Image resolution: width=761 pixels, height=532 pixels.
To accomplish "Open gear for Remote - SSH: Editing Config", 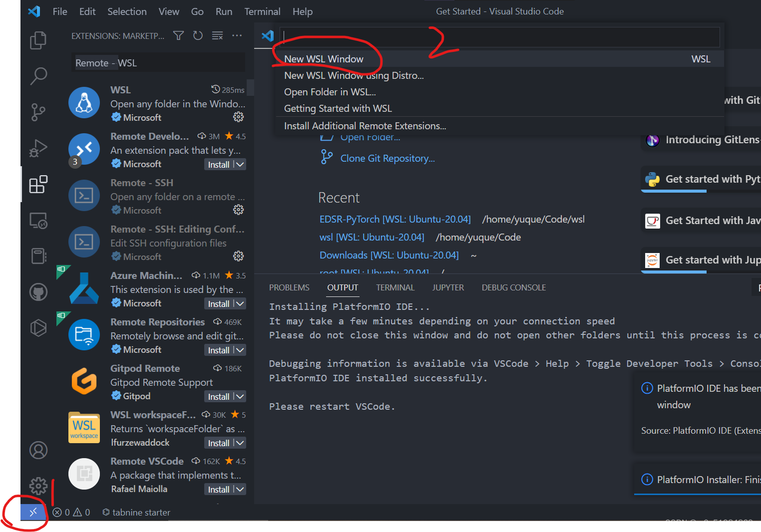I will (239, 256).
